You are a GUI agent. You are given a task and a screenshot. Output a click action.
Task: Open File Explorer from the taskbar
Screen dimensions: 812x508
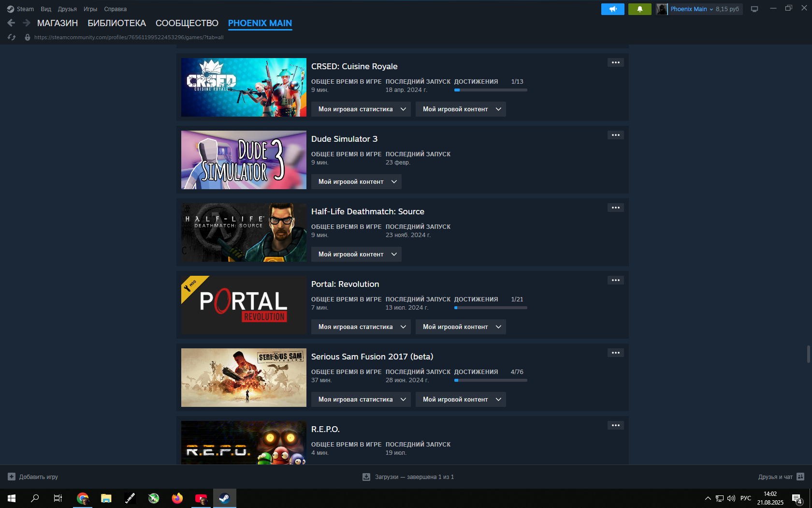(106, 498)
